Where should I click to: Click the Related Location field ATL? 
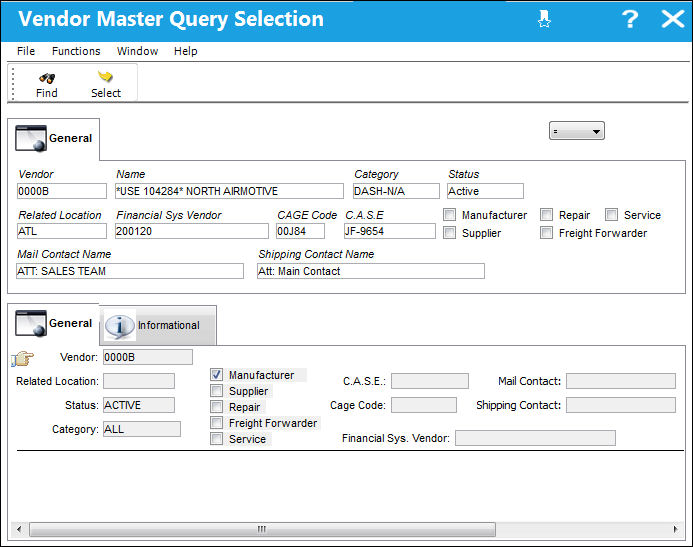tap(62, 231)
